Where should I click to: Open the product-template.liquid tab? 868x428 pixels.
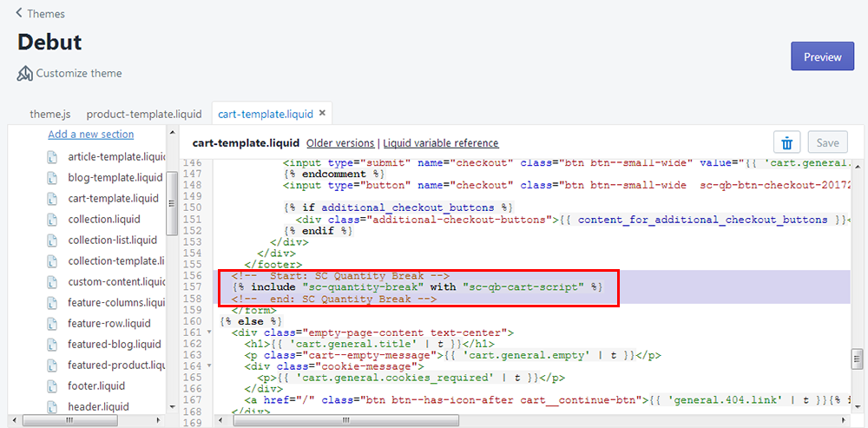143,114
